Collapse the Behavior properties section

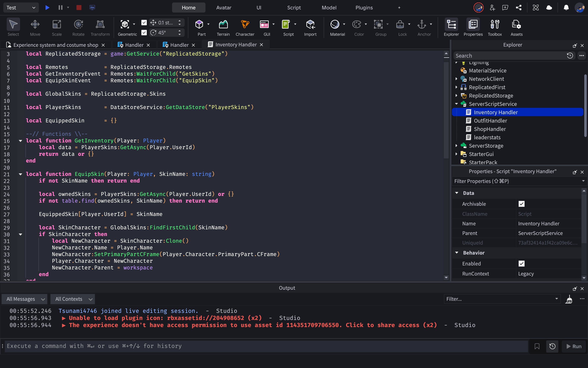457,253
